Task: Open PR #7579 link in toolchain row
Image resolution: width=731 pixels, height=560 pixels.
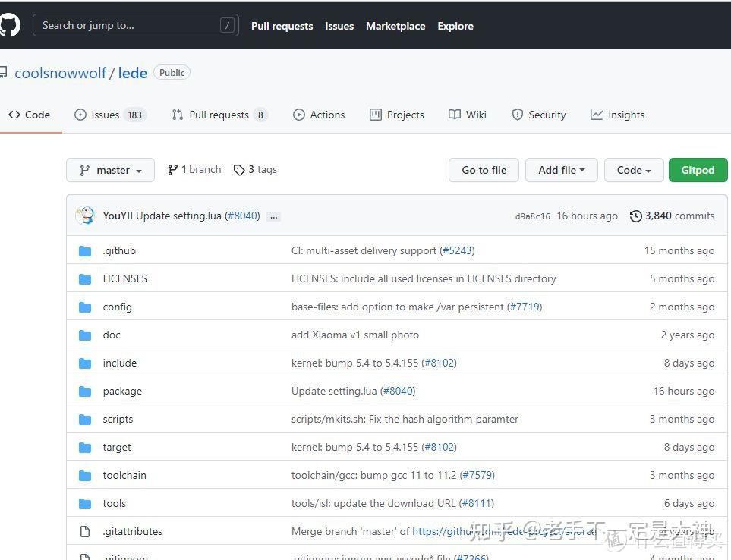Action: coord(478,475)
